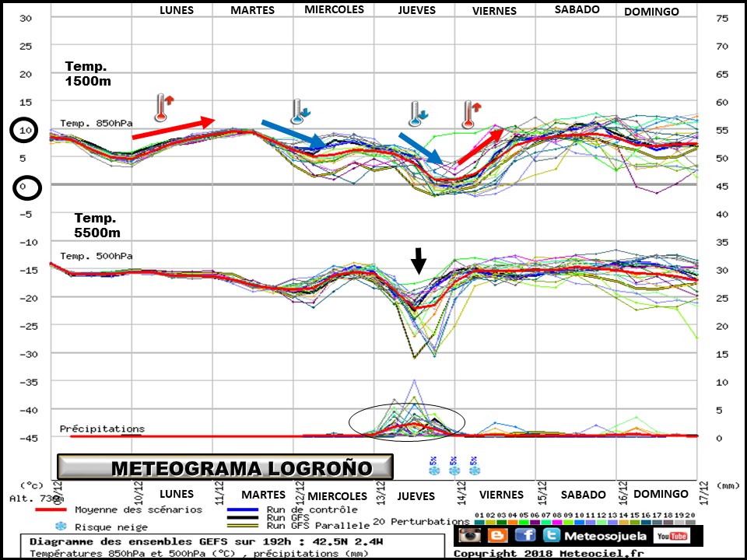The width and height of the screenshot is (747, 560).
Task: Open the YouTube logo
Action: [672, 536]
